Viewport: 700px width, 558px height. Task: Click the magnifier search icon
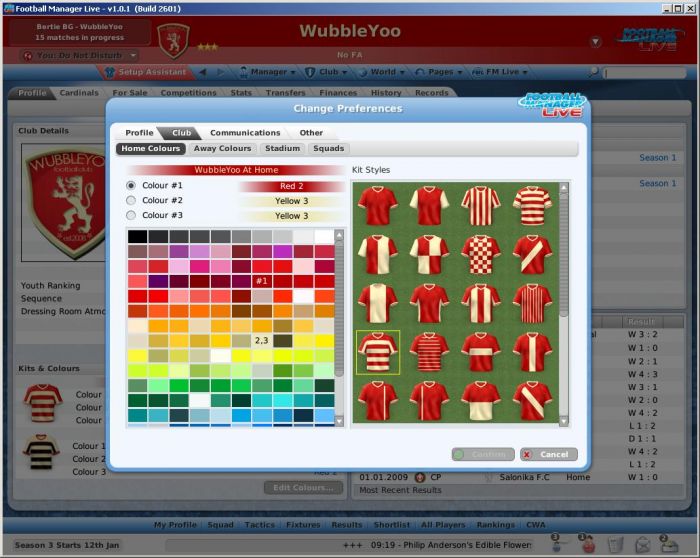pyautogui.click(x=594, y=72)
